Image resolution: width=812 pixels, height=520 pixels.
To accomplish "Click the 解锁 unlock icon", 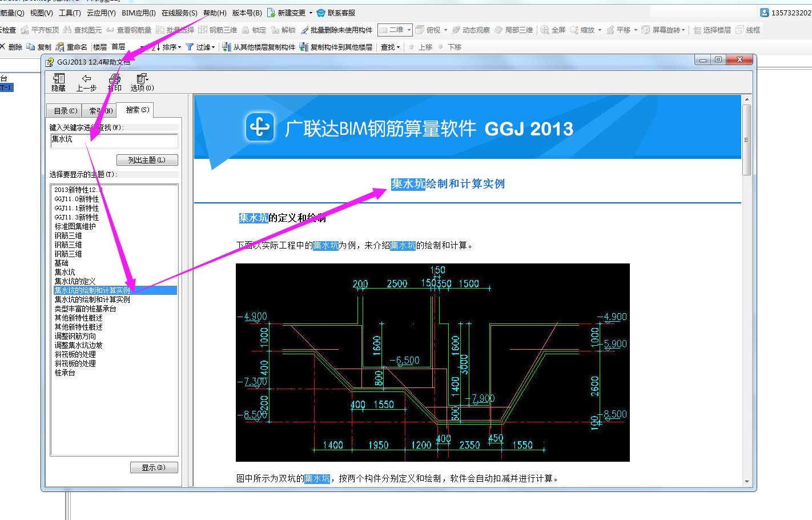I will [275, 30].
